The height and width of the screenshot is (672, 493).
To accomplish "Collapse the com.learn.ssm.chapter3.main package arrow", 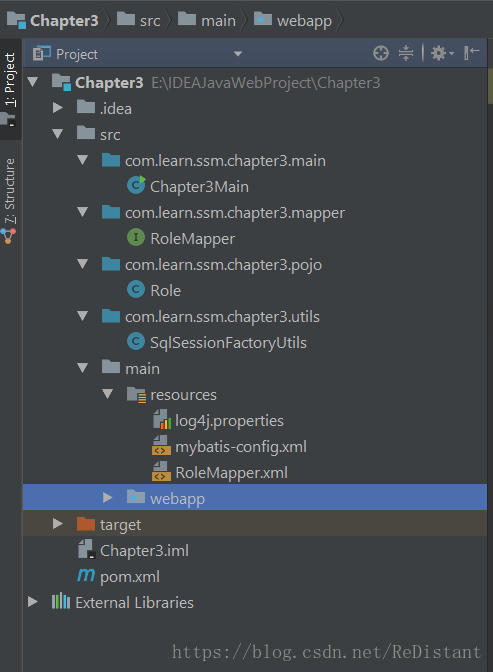I will point(82,160).
